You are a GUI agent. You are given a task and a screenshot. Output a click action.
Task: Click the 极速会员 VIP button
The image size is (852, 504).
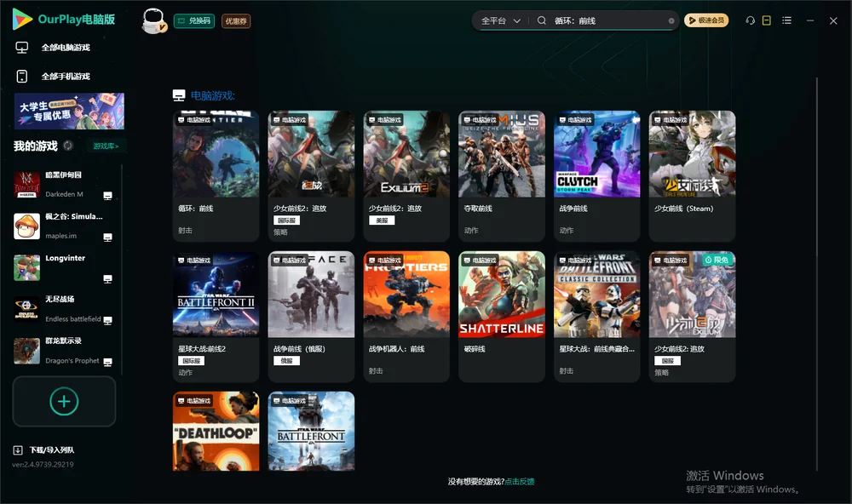[x=705, y=20]
